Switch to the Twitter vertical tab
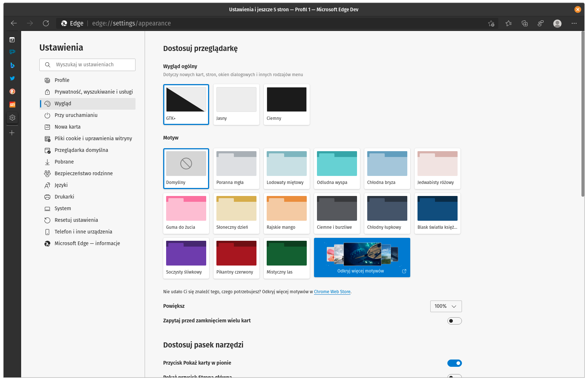Image resolution: width=588 pixels, height=381 pixels. click(12, 78)
